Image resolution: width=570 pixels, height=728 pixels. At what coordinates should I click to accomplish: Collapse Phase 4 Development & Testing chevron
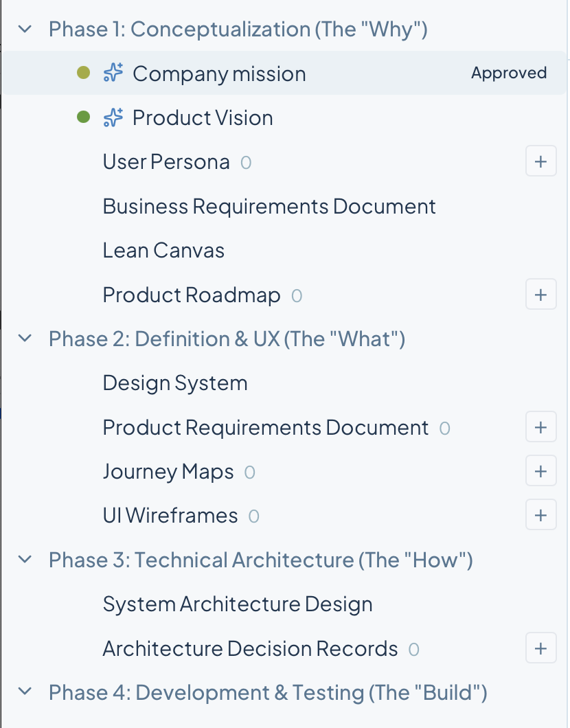(25, 692)
